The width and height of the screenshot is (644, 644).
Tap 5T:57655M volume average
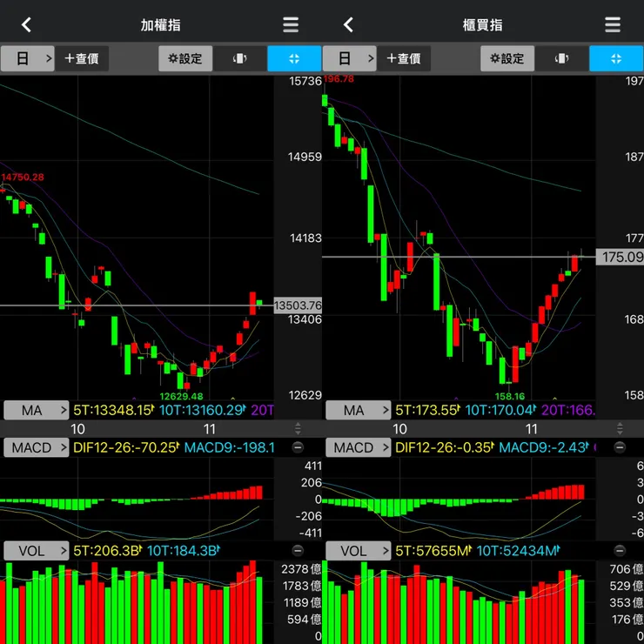[x=433, y=551]
